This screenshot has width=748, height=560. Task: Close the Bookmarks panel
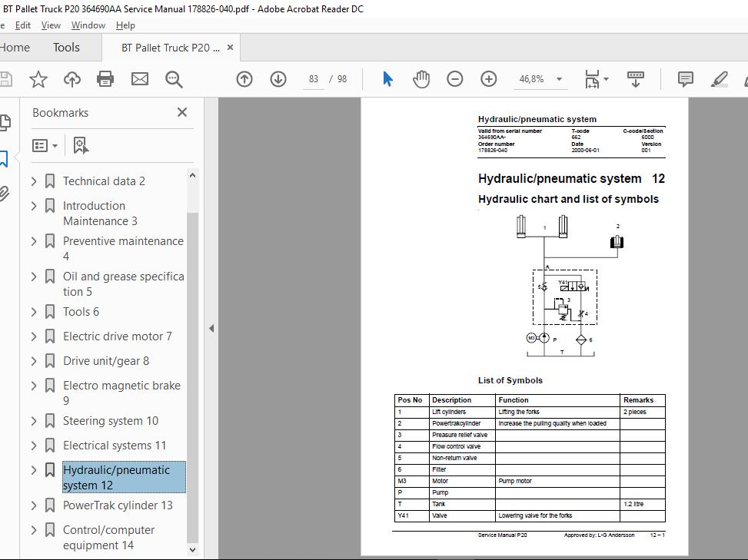pyautogui.click(x=181, y=112)
